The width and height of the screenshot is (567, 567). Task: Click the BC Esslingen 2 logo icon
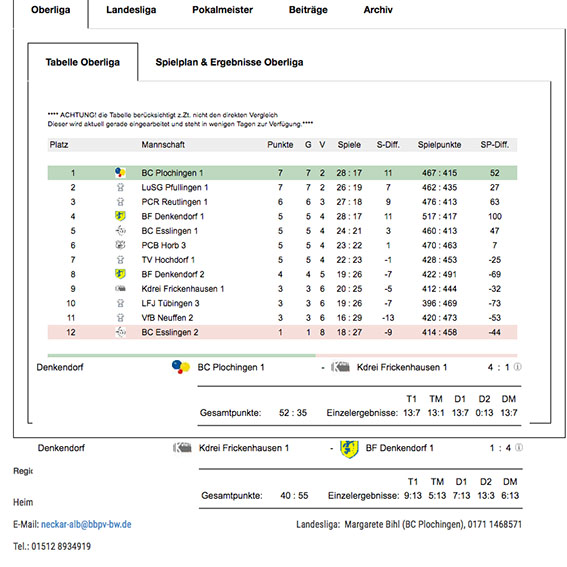pos(120,332)
